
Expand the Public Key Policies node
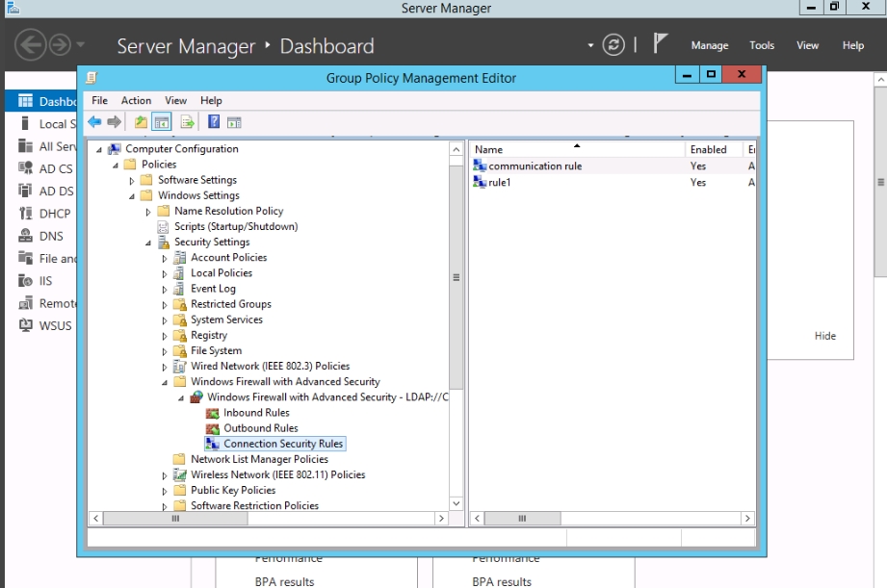pyautogui.click(x=165, y=492)
